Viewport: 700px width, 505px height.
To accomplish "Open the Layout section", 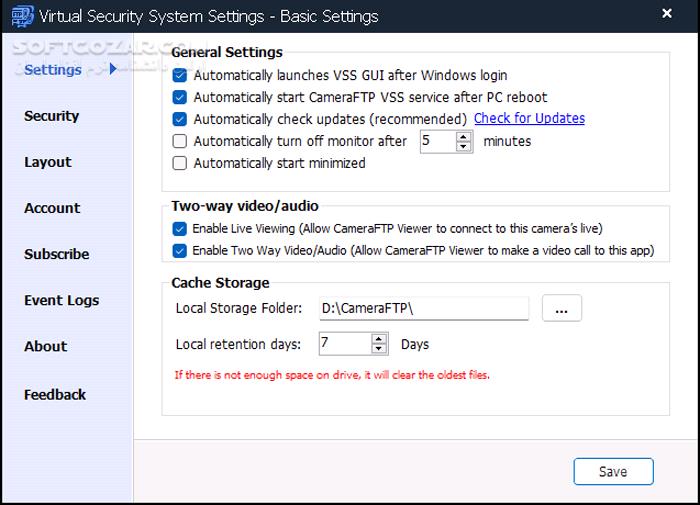I will [x=48, y=162].
